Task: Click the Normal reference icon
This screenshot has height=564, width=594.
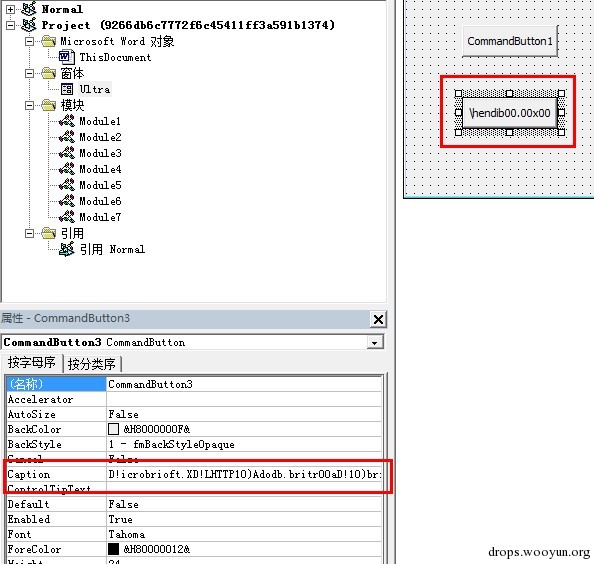Action: 67,249
